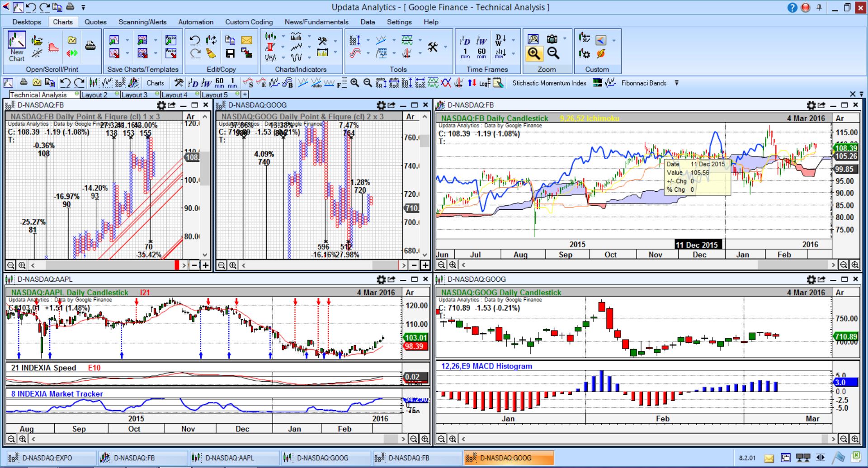Click the lightning bolt icon in Custom group
The height and width of the screenshot is (468, 868).
click(601, 54)
